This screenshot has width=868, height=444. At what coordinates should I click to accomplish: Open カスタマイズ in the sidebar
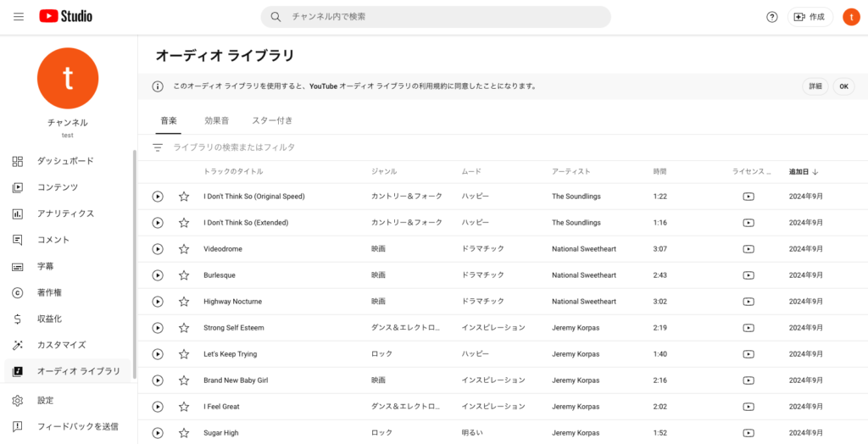66,345
